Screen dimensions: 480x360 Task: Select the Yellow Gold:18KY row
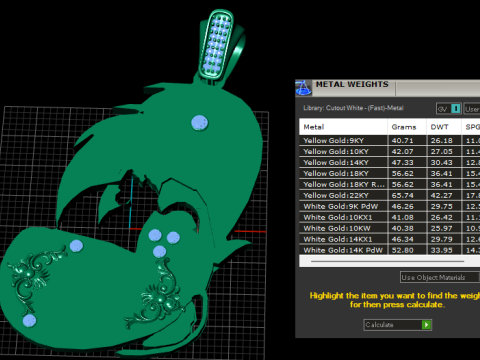pyautogui.click(x=389, y=173)
